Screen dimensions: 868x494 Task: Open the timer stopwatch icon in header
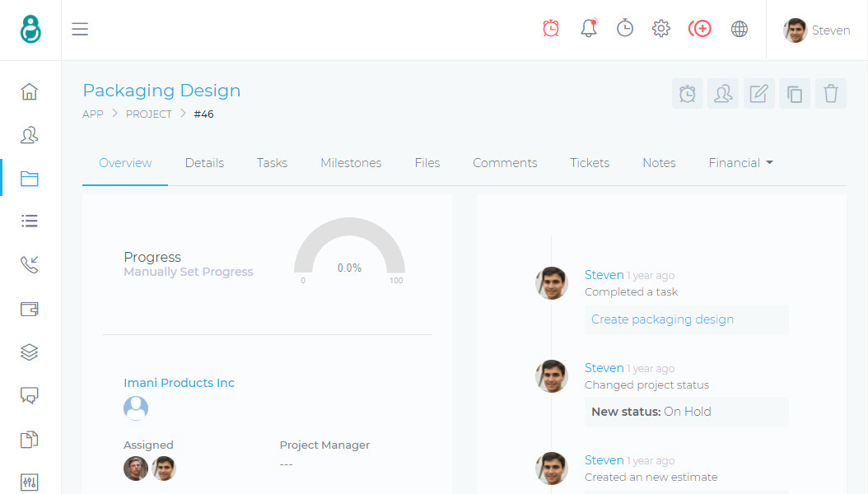625,29
